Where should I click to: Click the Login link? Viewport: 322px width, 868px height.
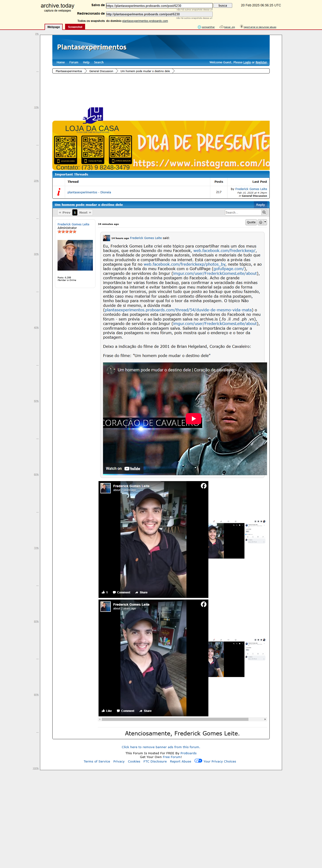[x=247, y=62]
